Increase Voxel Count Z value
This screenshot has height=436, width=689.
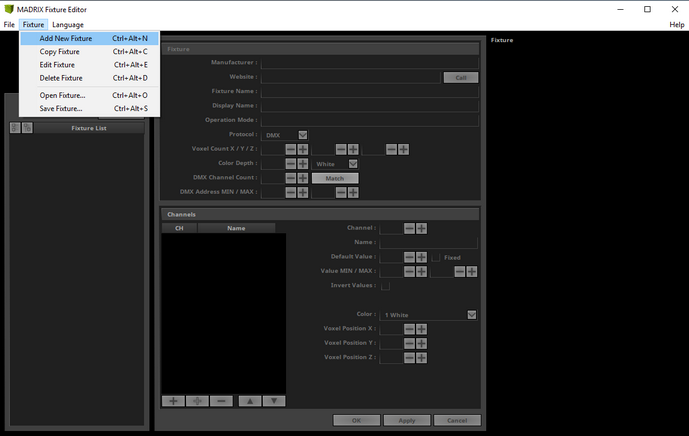coord(404,149)
